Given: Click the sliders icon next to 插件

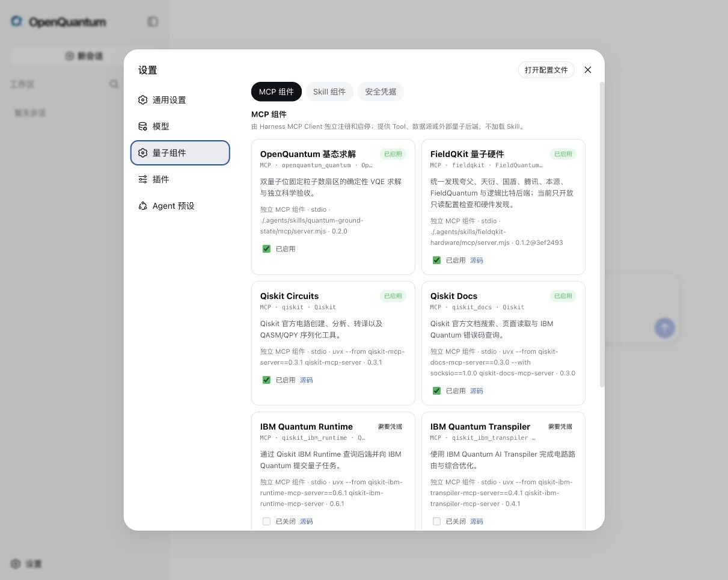Looking at the screenshot, I should (x=142, y=179).
